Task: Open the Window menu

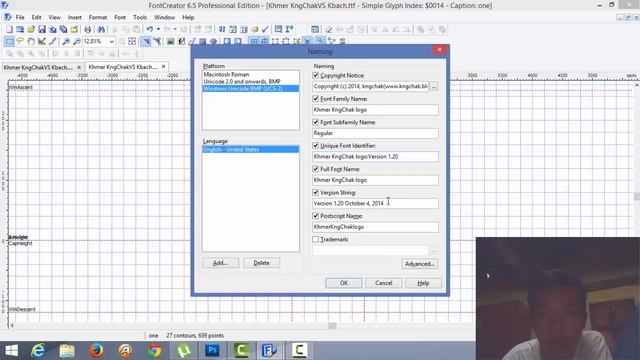Action: tap(164, 18)
